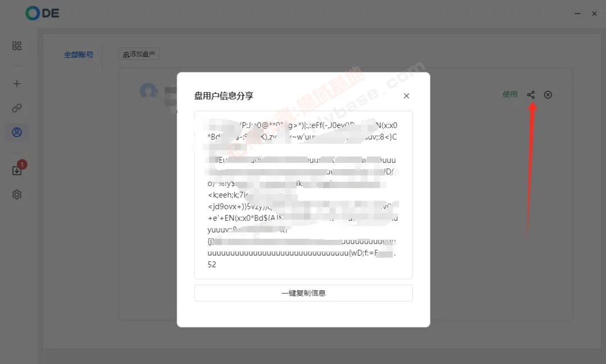
Task: Minimize the application window
Action: (577, 13)
